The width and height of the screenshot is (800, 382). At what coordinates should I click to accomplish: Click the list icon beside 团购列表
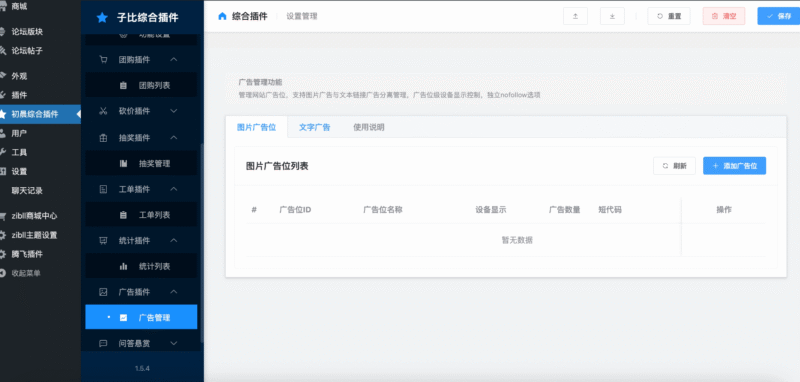point(123,86)
